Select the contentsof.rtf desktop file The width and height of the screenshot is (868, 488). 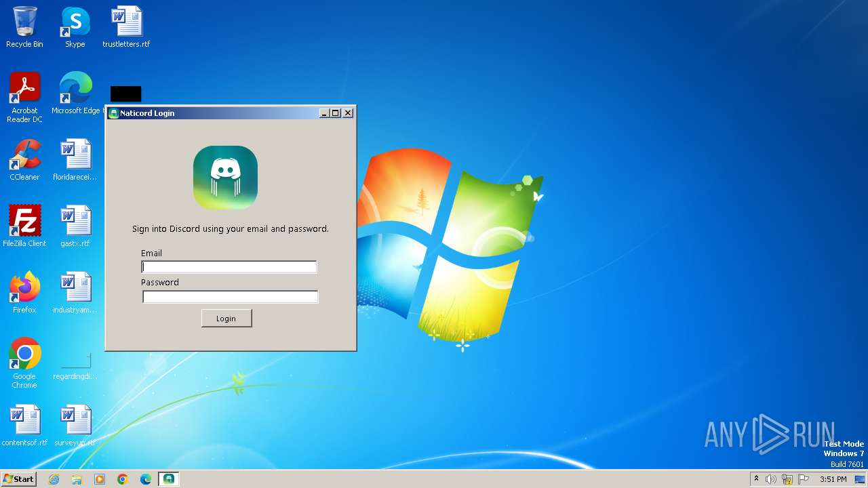pyautogui.click(x=24, y=426)
